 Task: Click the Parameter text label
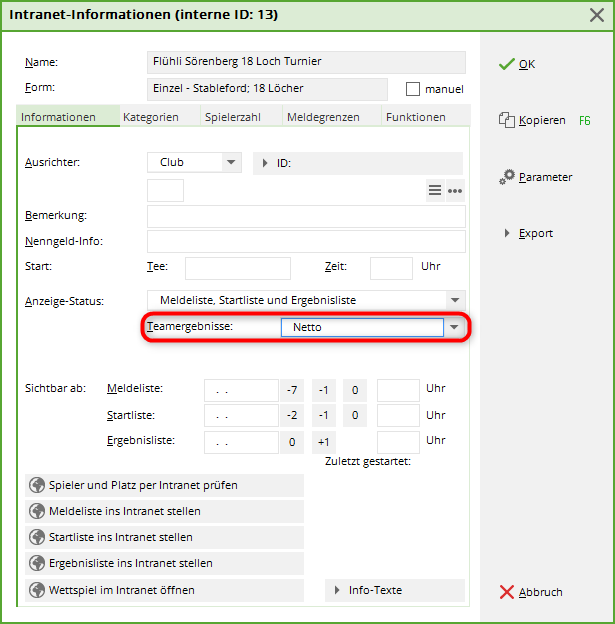point(545,177)
